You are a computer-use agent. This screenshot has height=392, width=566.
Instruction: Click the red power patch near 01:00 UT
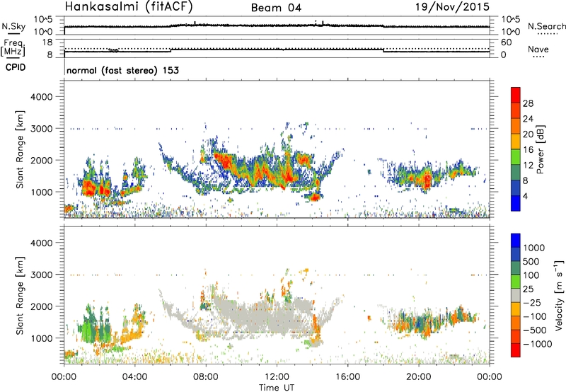tap(88, 188)
